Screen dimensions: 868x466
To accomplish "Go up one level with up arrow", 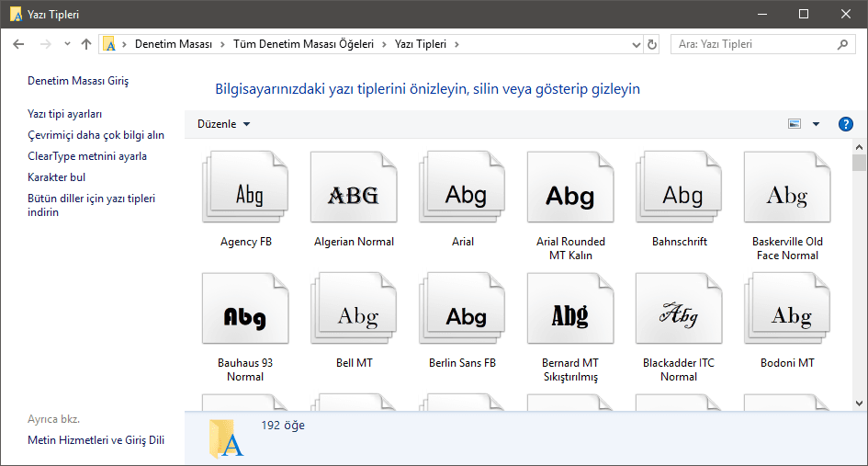I will 85,44.
